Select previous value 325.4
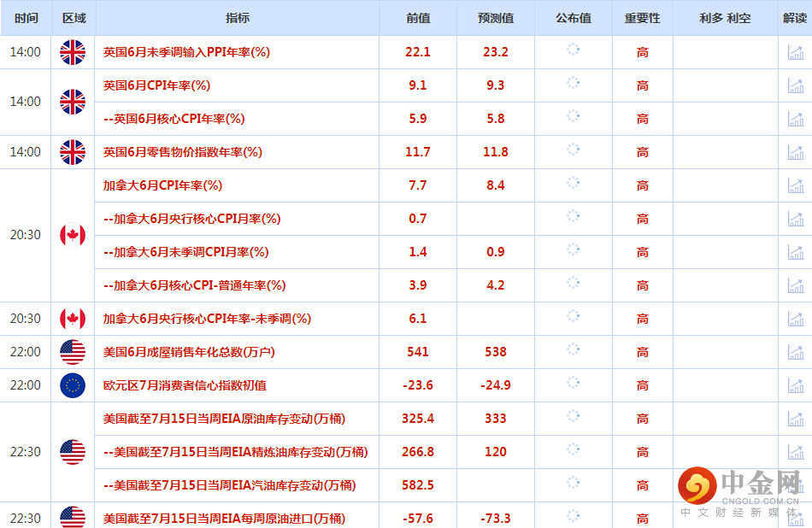This screenshot has height=528, width=812. pos(418,419)
